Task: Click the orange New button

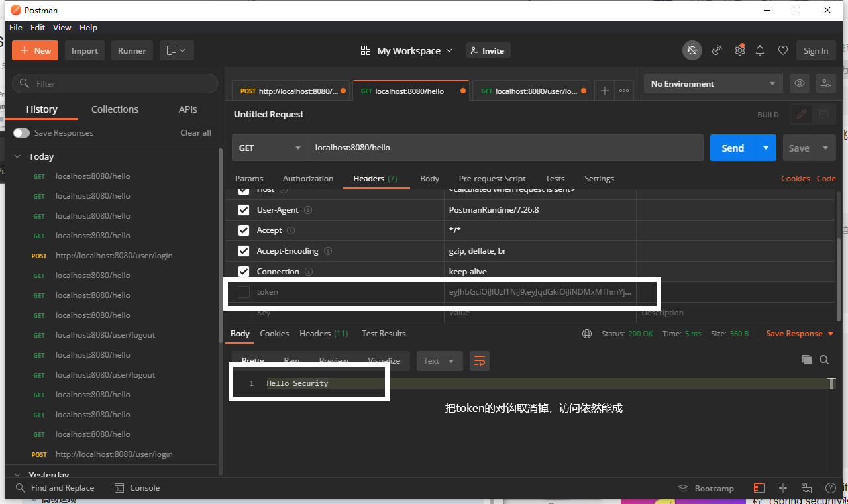Action: coord(36,50)
